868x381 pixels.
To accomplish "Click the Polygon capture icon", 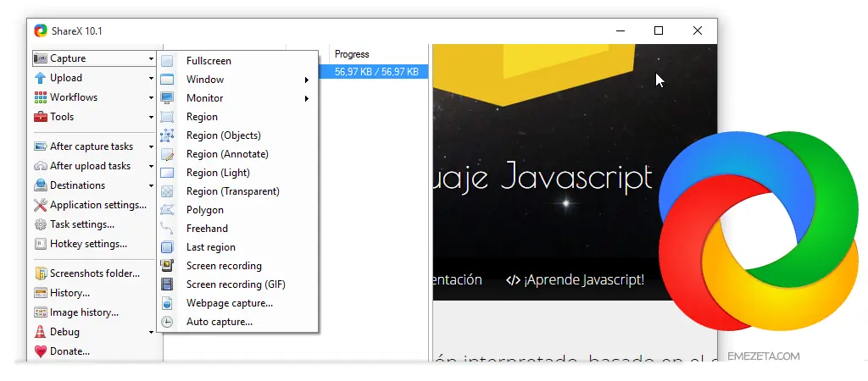I will (167, 210).
